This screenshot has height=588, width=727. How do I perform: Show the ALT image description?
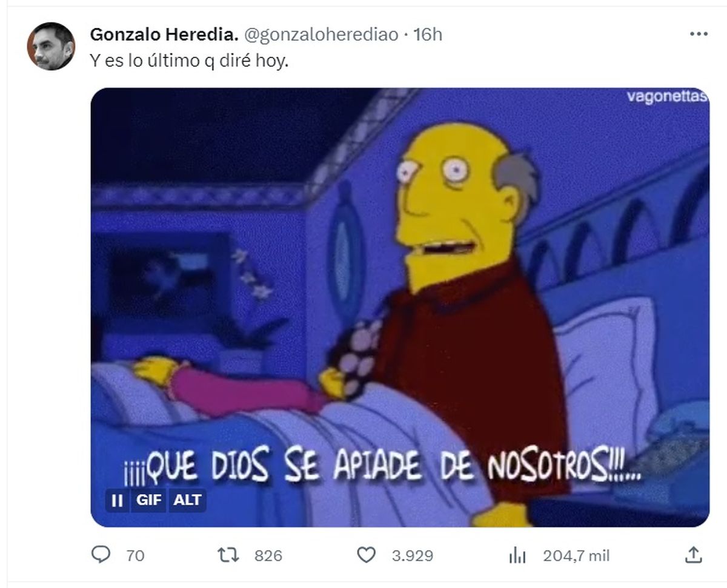[188, 501]
